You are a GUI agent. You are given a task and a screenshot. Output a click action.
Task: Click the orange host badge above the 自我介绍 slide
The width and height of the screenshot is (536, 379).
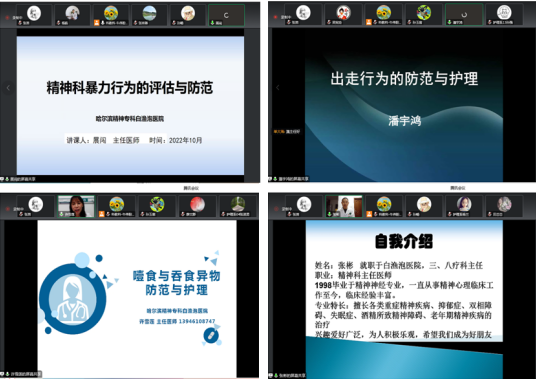(369, 214)
